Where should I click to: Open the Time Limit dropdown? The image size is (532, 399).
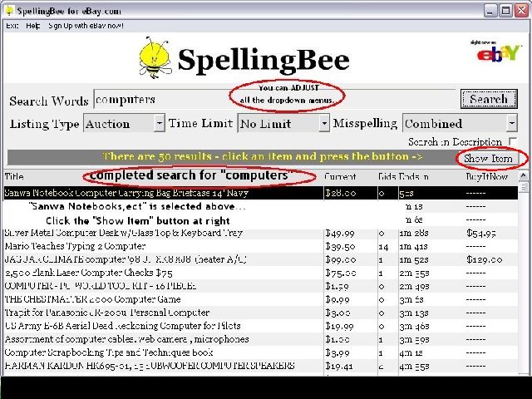324,123
